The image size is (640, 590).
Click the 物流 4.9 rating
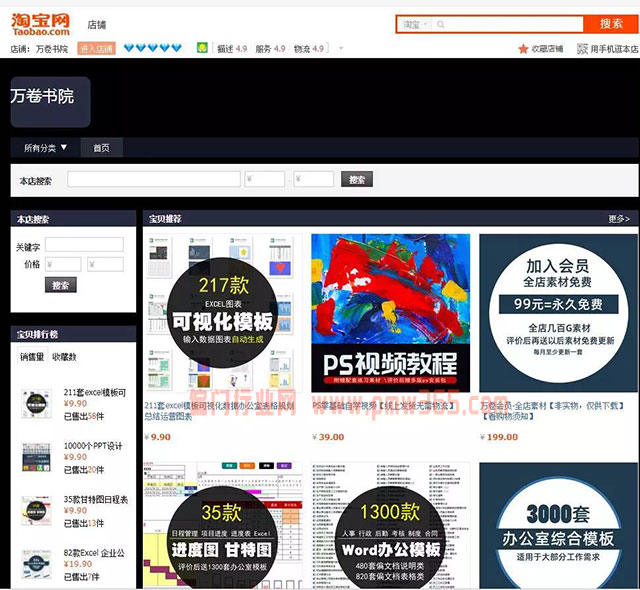[309, 49]
